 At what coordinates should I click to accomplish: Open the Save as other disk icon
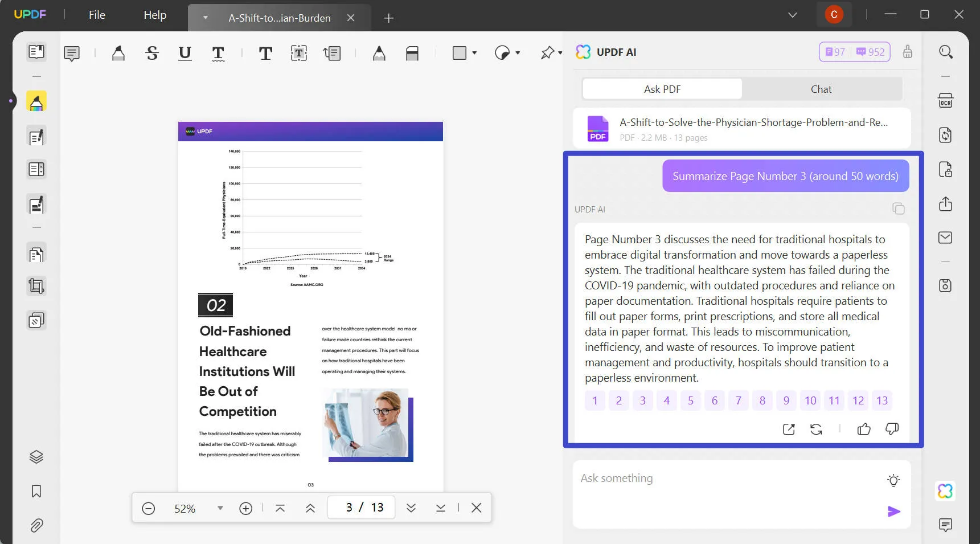(946, 285)
